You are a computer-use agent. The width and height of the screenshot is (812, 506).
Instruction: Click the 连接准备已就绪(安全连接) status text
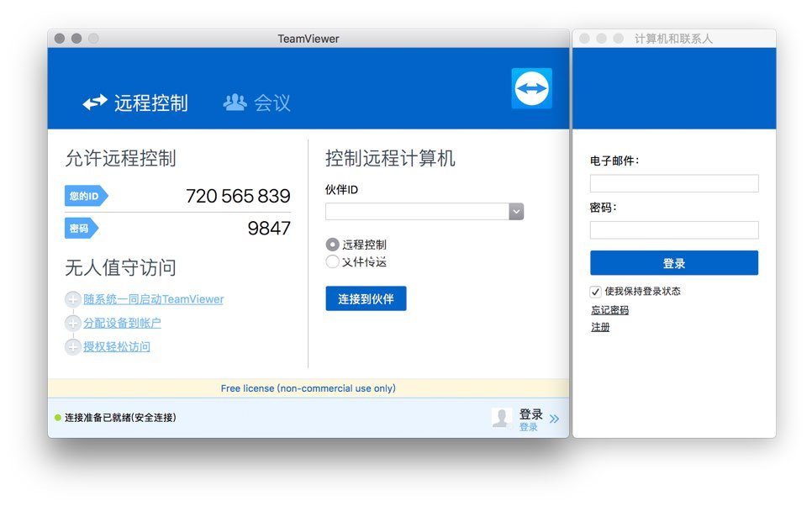point(120,418)
